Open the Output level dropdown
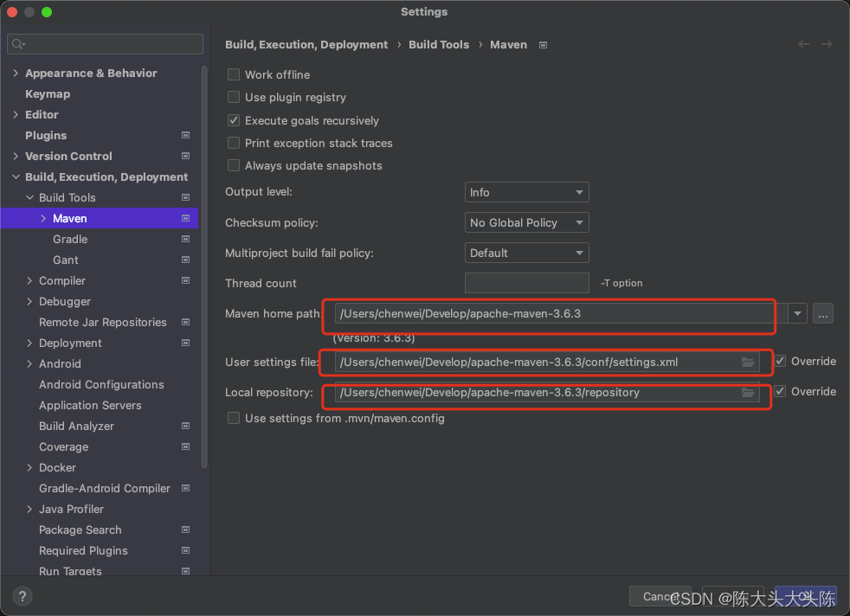 click(x=527, y=192)
